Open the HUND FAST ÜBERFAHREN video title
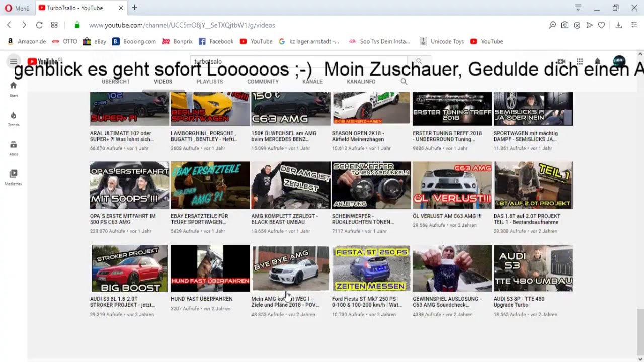Image resolution: width=644 pixels, height=362 pixels. (201, 299)
